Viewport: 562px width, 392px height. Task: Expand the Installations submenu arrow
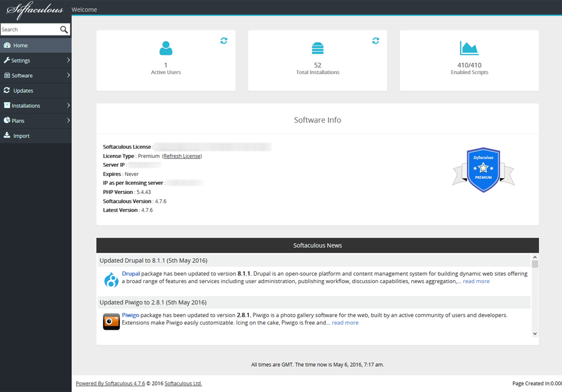tap(68, 106)
